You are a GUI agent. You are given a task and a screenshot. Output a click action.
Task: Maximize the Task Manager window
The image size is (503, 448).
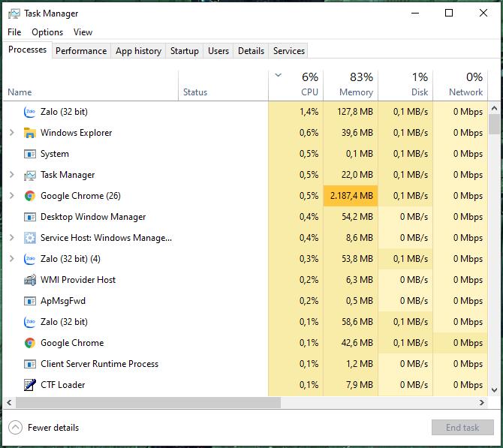pos(449,13)
